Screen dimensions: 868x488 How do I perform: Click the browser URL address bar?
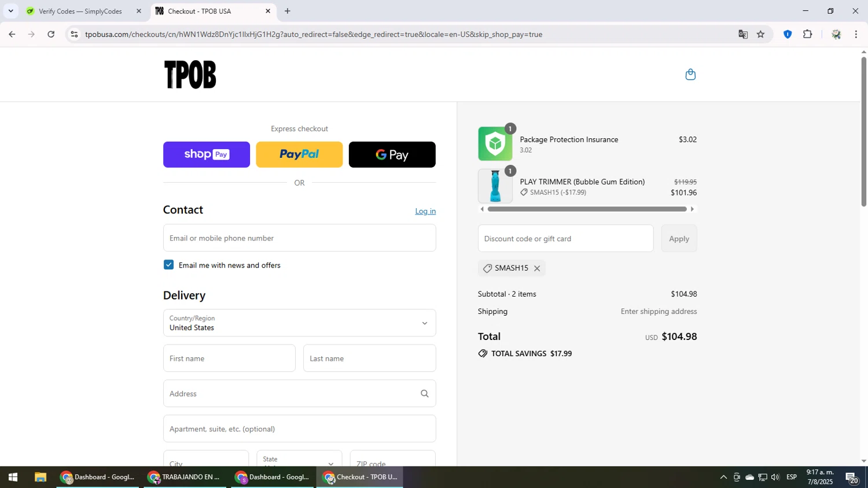click(x=405, y=34)
